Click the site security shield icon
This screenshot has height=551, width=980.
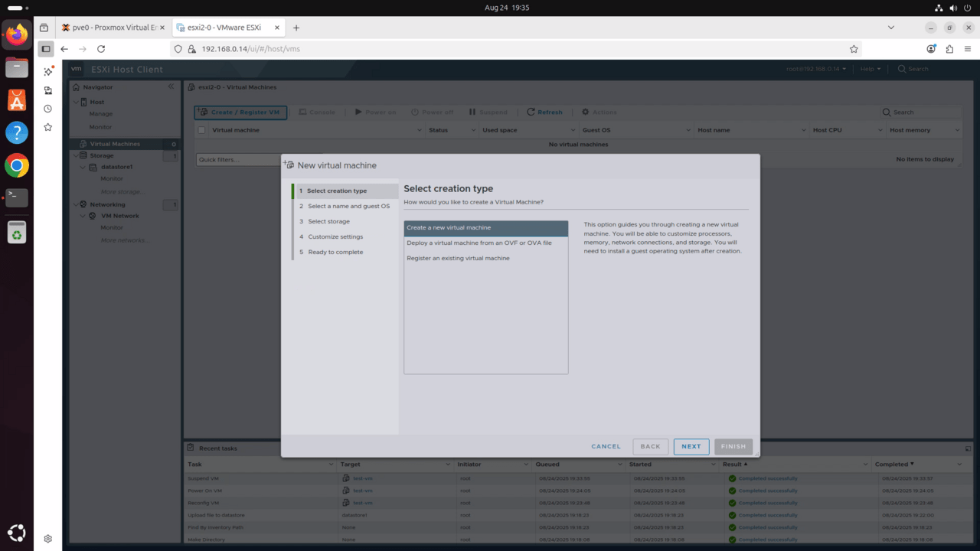click(178, 49)
